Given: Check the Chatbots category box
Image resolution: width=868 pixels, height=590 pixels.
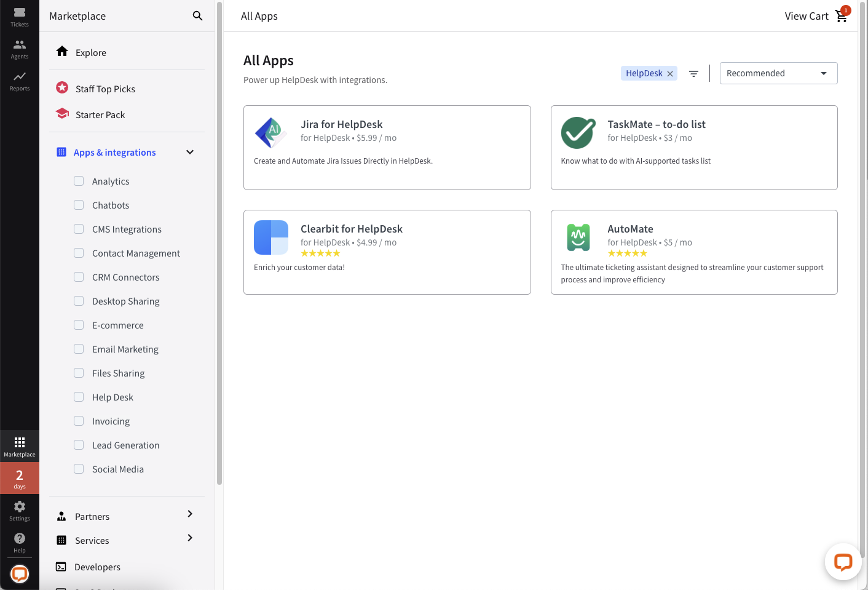Looking at the screenshot, I should [79, 205].
